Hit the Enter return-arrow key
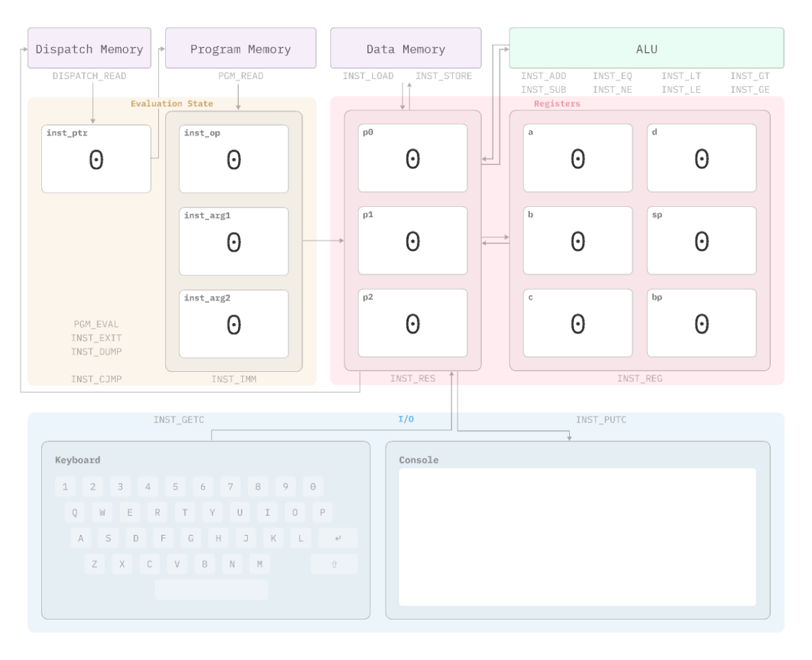This screenshot has height=660, width=812. 338,538
